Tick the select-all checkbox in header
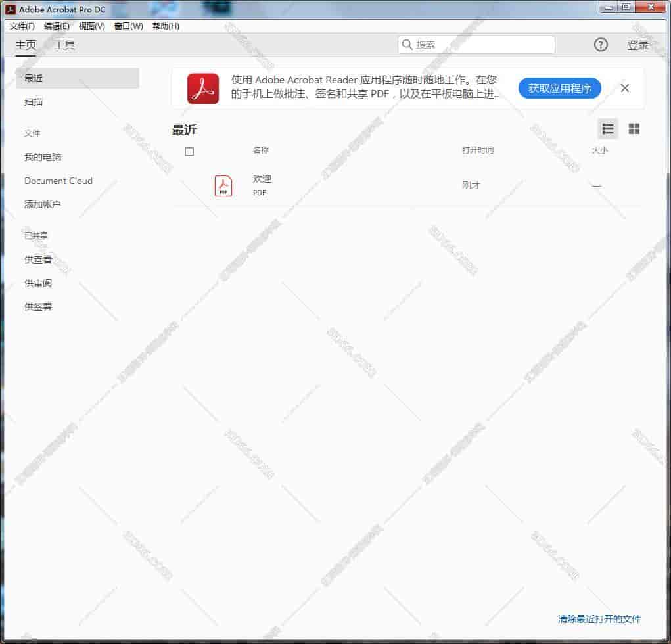The height and width of the screenshot is (644, 671). [189, 152]
